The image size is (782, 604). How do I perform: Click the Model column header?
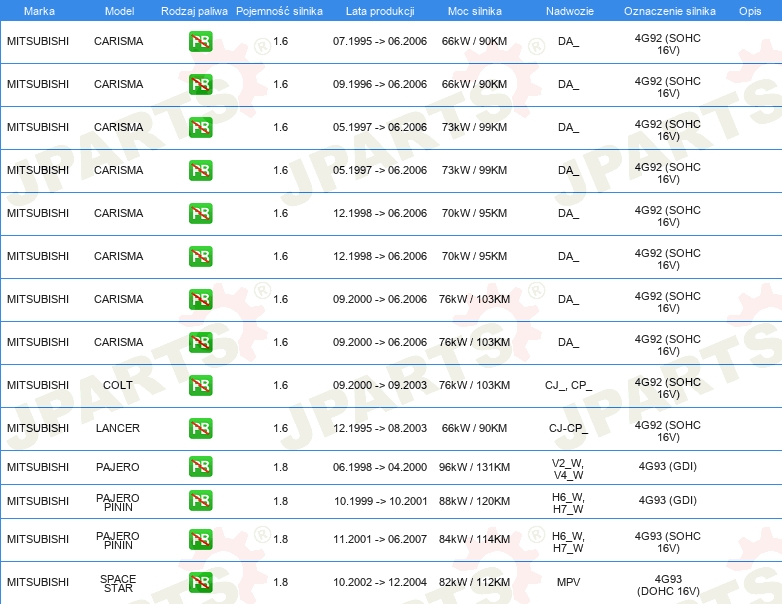[119, 11]
